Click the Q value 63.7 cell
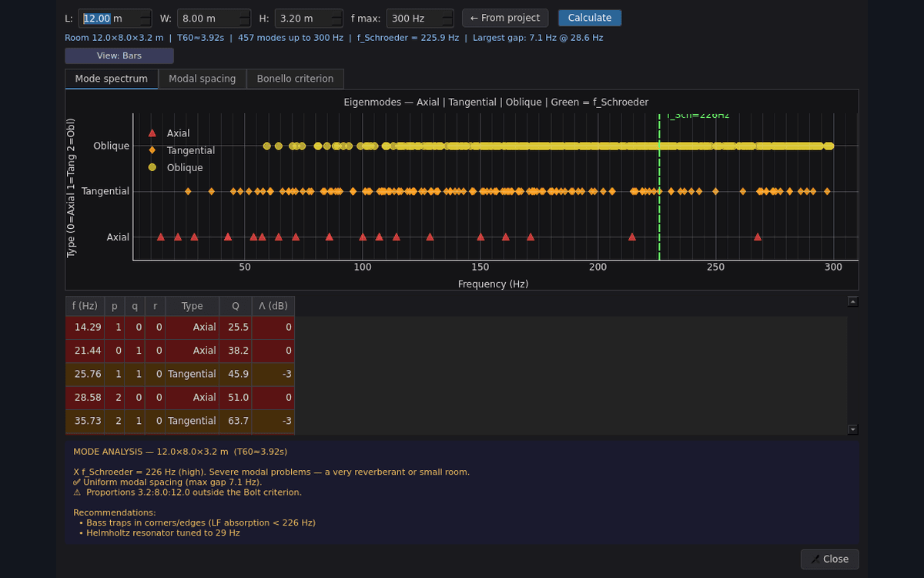The height and width of the screenshot is (578, 924). (236, 422)
